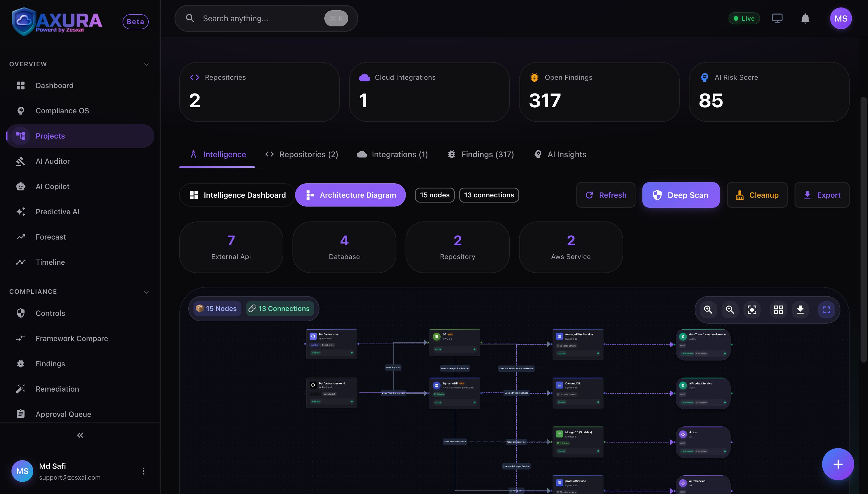Collapse the sidebar with the double chevron
Viewport: 868px width, 494px height.
point(80,435)
